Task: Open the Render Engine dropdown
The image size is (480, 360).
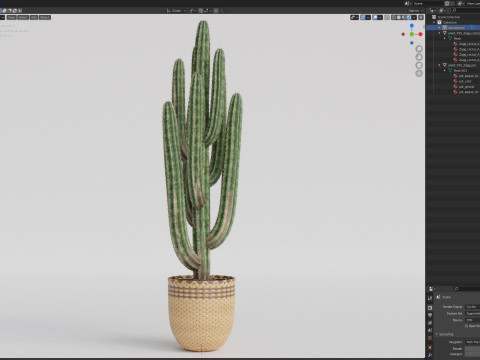Action: (x=473, y=307)
